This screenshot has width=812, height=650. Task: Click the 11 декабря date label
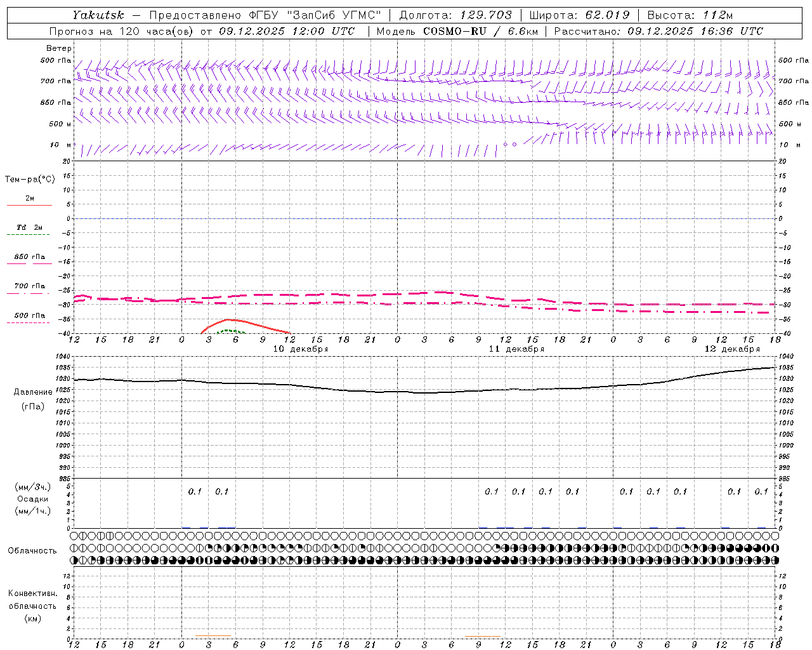coord(516,348)
